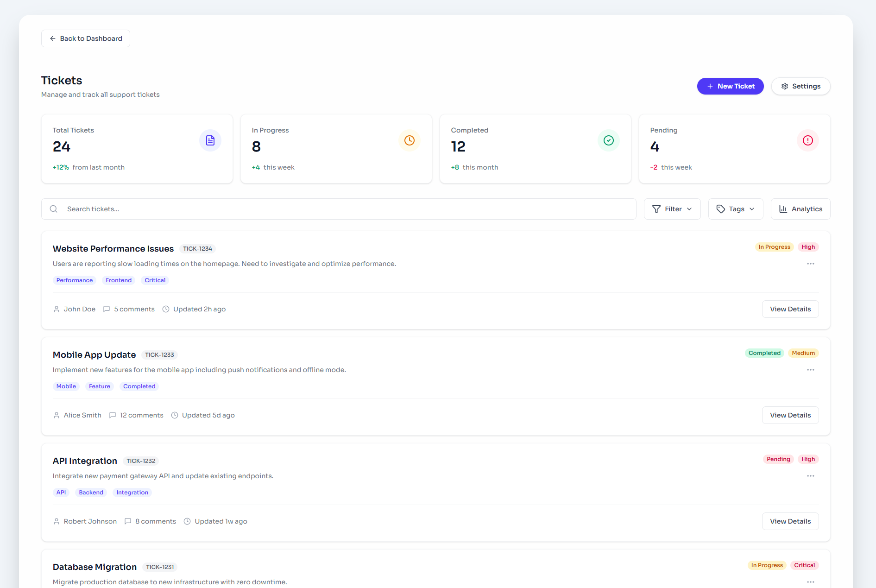
Task: Go Back to Dashboard
Action: pyautogui.click(x=86, y=38)
